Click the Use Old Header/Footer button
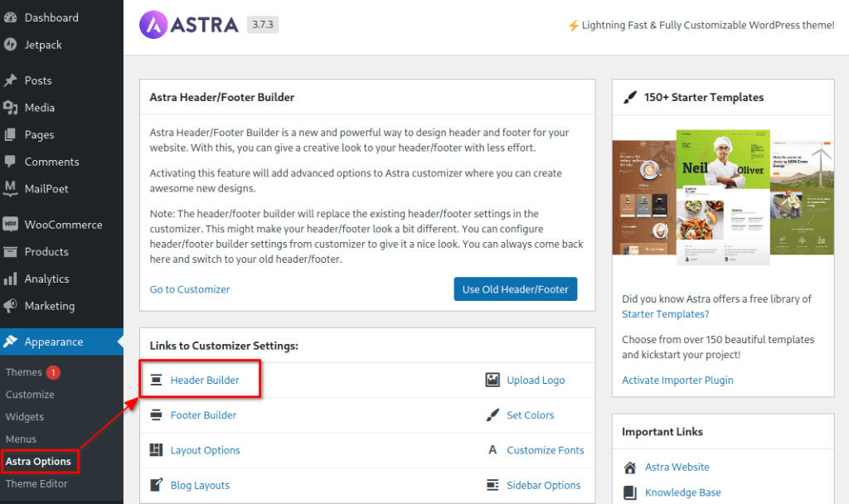The height and width of the screenshot is (504, 849). [516, 289]
